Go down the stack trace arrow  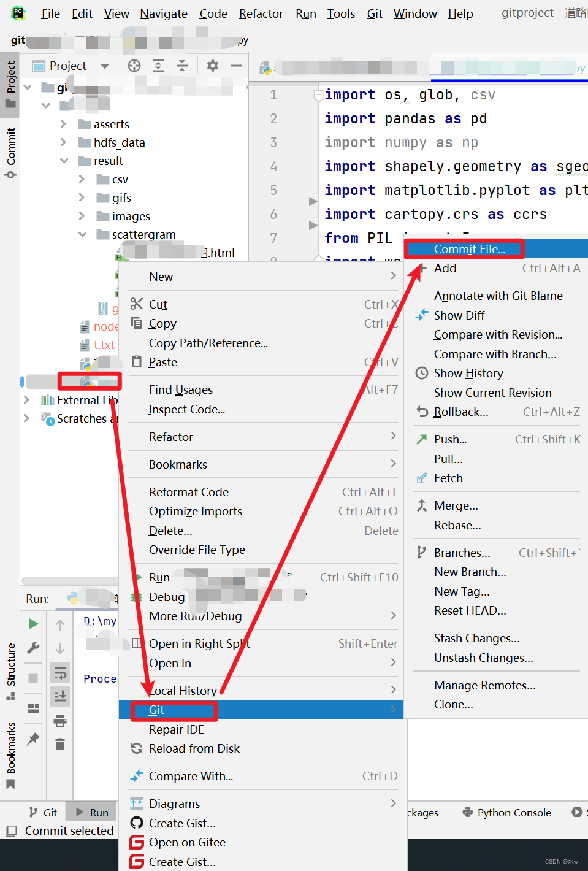click(x=60, y=649)
